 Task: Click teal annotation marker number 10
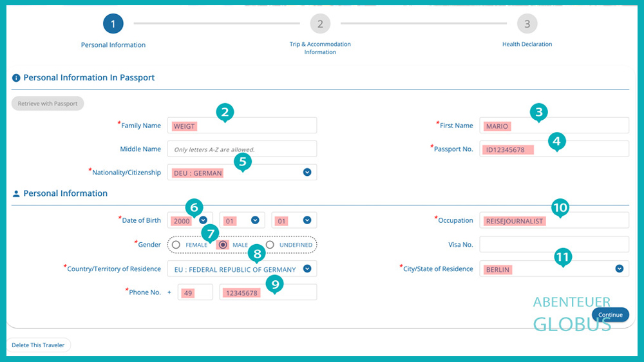(560, 207)
